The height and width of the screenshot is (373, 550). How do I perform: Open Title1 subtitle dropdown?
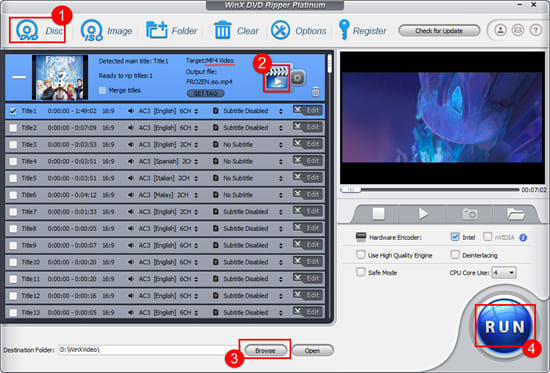click(x=281, y=111)
